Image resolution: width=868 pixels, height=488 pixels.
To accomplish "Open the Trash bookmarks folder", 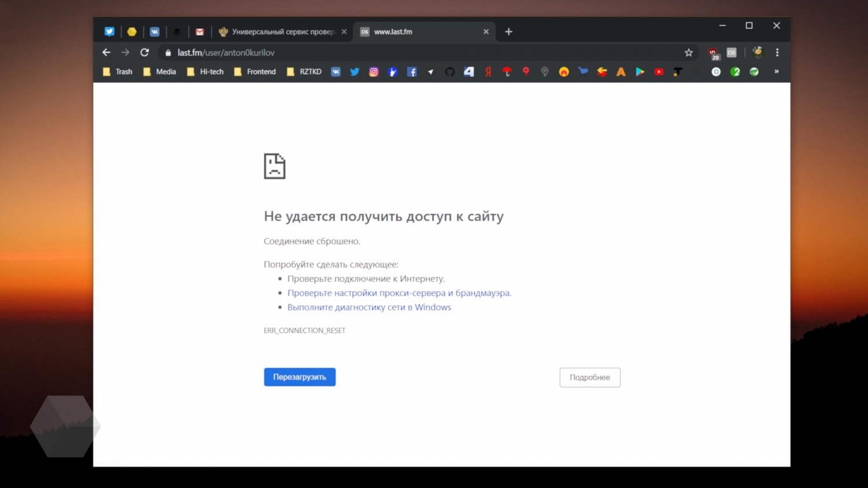I will click(117, 72).
